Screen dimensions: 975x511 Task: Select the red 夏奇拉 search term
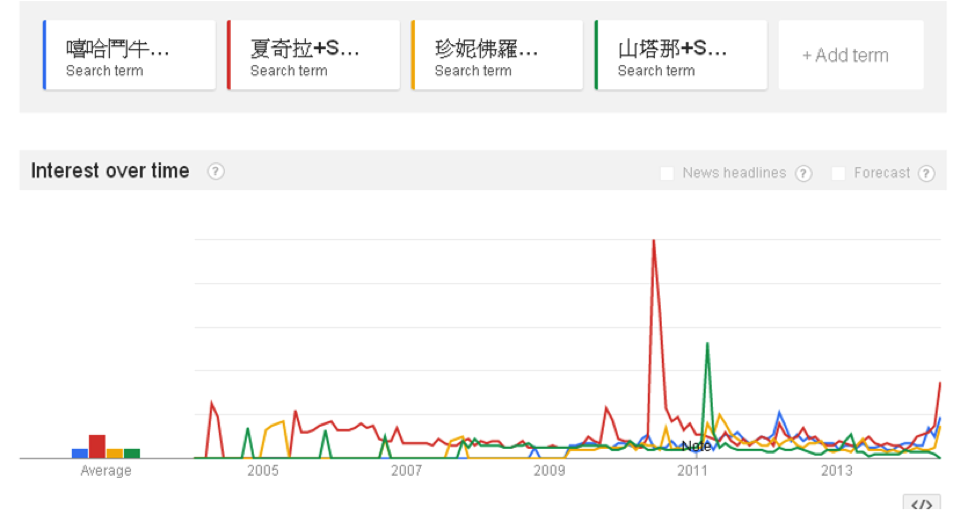[x=314, y=56]
